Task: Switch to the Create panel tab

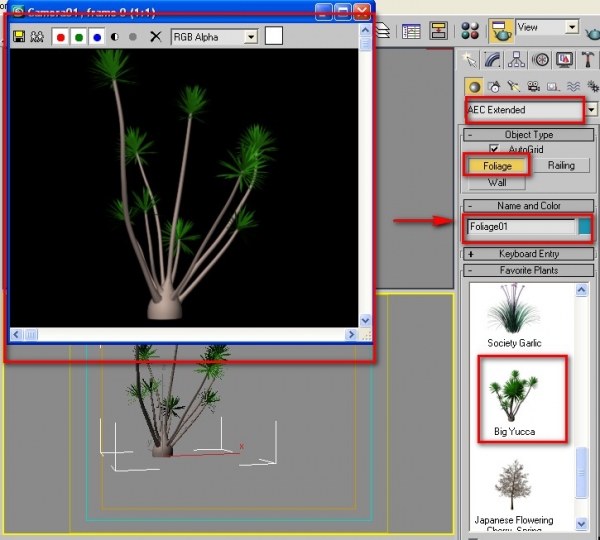Action: tap(469, 60)
